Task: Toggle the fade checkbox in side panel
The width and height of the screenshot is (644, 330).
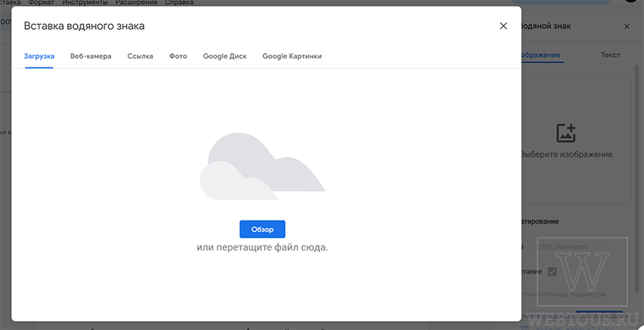Action: 552,272
